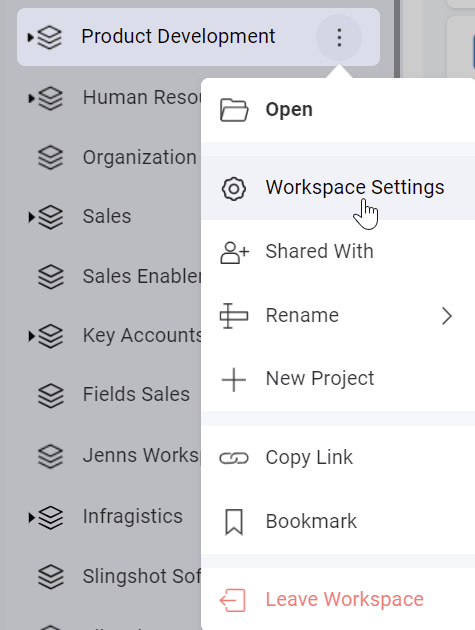475x630 pixels.
Task: Expand the Key Accounts workspace arrow
Action: coord(31,336)
